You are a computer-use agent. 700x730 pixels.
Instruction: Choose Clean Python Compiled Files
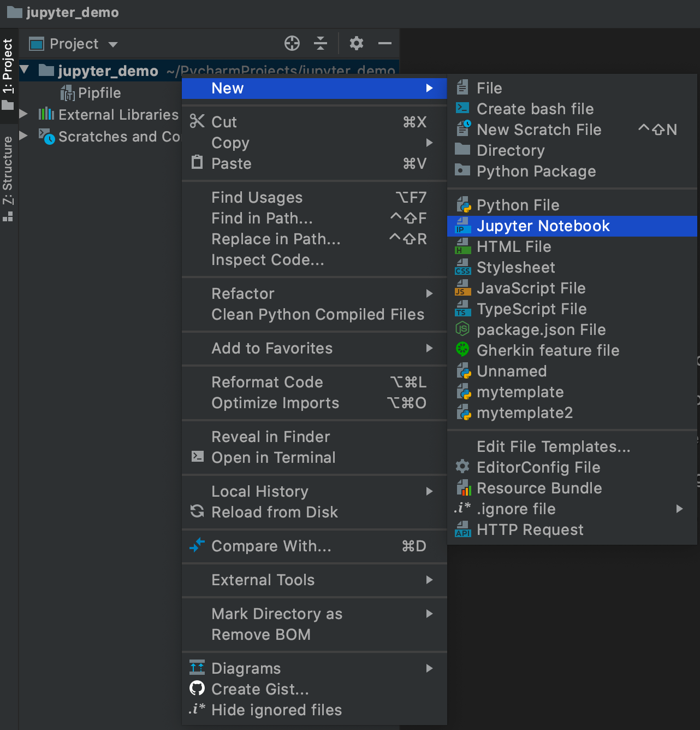315,314
